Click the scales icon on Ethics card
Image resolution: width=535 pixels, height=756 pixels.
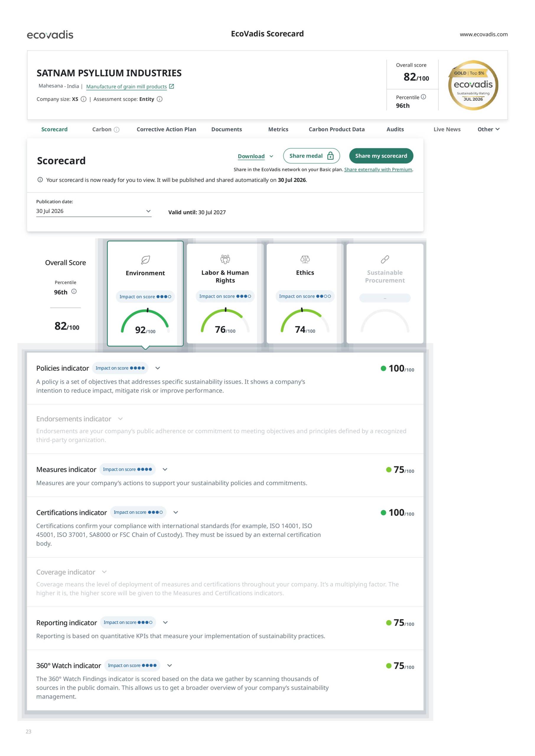click(x=305, y=260)
